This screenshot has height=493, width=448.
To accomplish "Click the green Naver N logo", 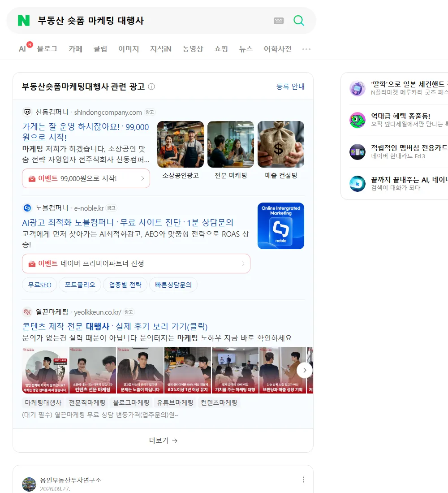I will 24,21.
